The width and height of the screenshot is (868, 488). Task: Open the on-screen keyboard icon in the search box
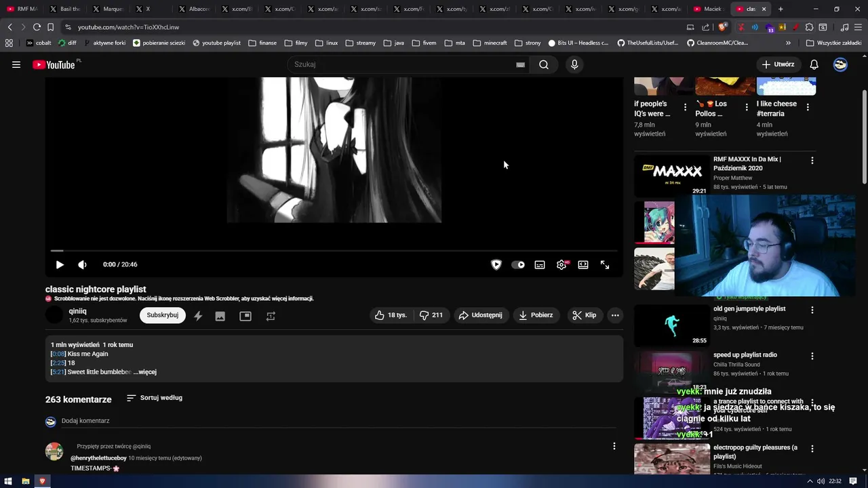tap(520, 64)
